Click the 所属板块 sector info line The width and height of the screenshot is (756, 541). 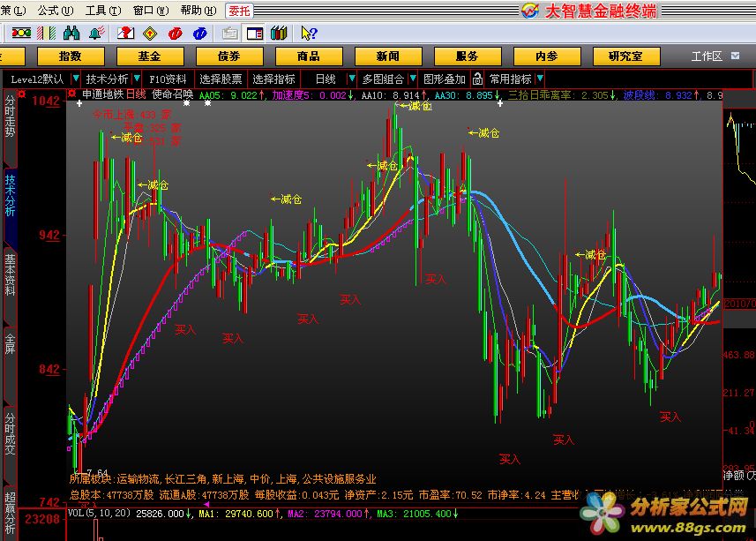pyautogui.click(x=222, y=479)
